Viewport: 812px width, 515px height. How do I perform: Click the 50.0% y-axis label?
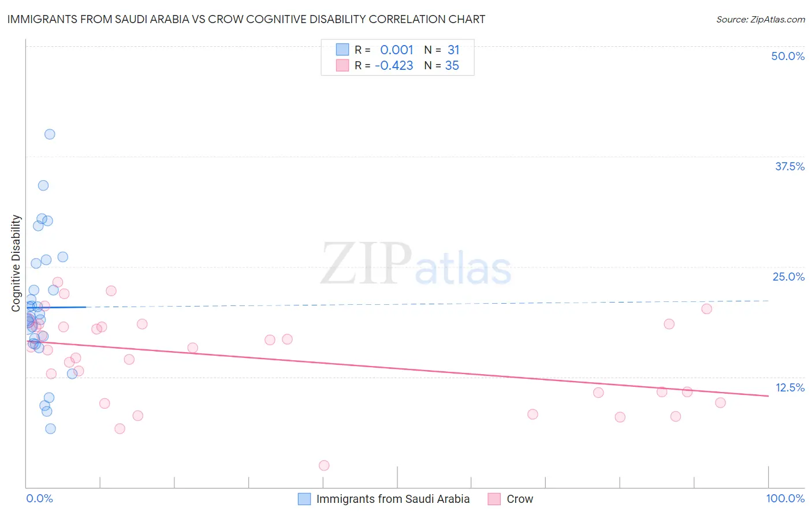(x=788, y=56)
